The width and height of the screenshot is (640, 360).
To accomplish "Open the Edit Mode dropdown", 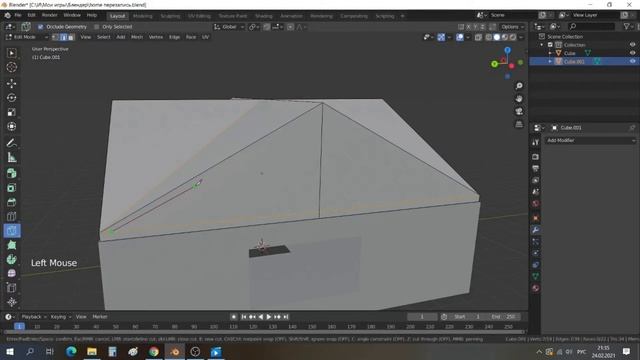I will (27, 37).
